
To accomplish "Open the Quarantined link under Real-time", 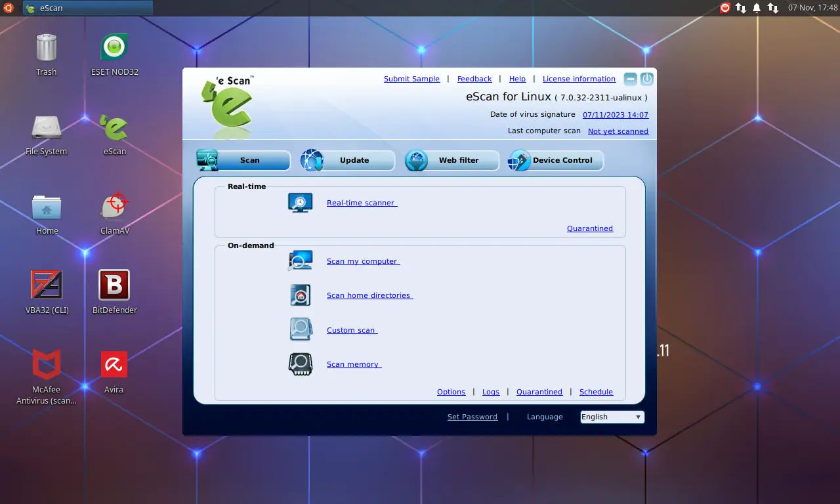I will click(589, 228).
